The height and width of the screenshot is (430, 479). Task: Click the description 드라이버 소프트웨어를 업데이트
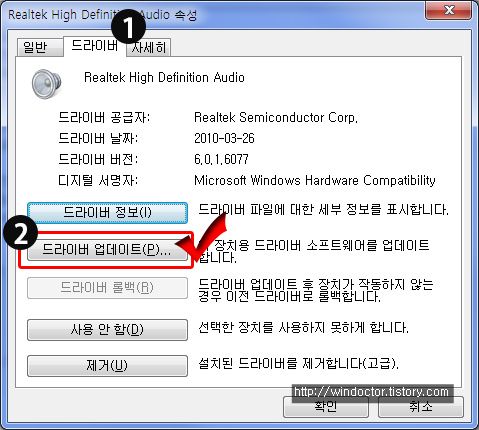click(314, 251)
